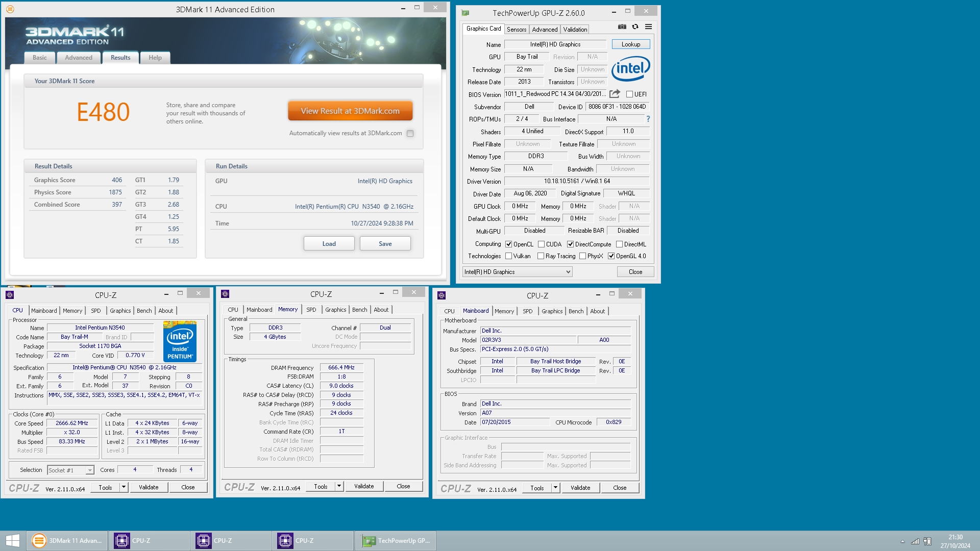
Task: Open the Basic tab in 3DMark
Action: [x=40, y=58]
